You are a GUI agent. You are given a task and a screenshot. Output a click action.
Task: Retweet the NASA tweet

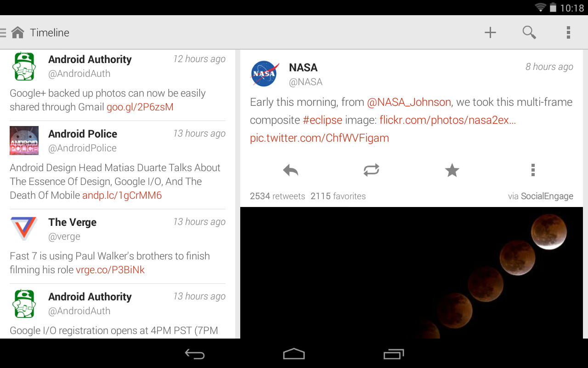(371, 171)
